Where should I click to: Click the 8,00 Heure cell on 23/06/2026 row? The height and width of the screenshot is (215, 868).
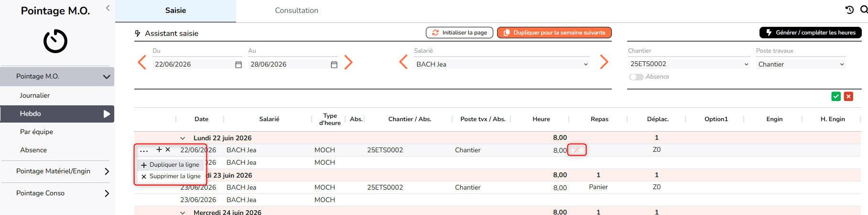[560, 188]
